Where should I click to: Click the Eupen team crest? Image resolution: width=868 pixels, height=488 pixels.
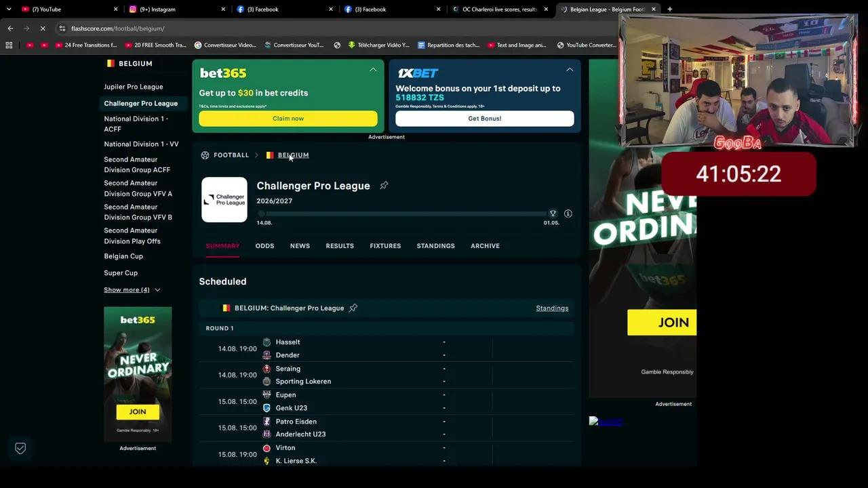pos(267,395)
